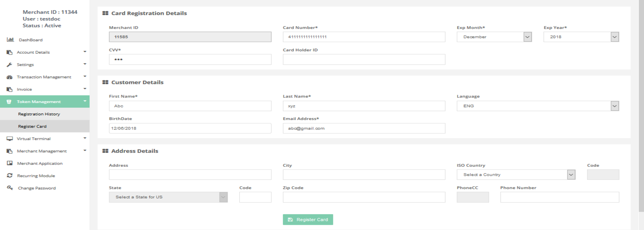Screen dimensions: 644x230
Task: Open the ISO Country selection dropdown
Action: [515, 175]
